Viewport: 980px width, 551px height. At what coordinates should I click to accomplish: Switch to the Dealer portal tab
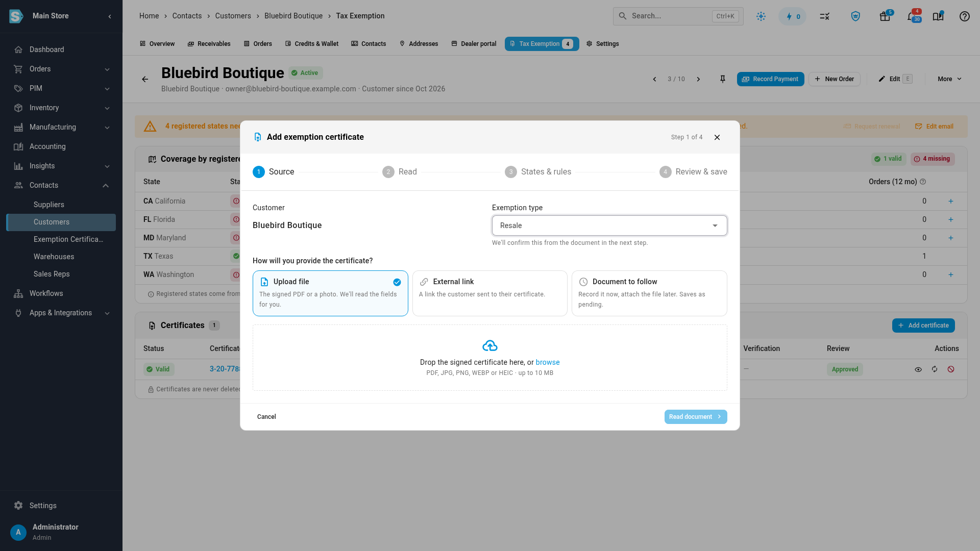(473, 44)
